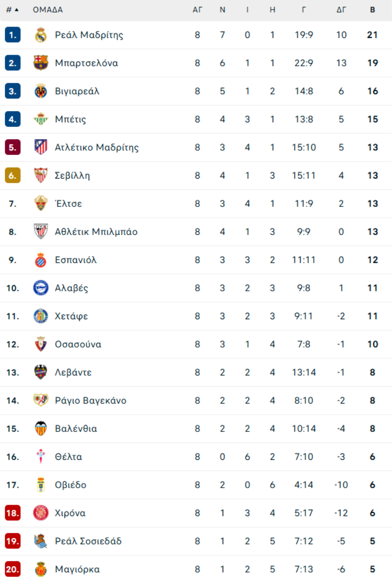Click the ΔΓ goal difference header
392x580 pixels.
341,10
